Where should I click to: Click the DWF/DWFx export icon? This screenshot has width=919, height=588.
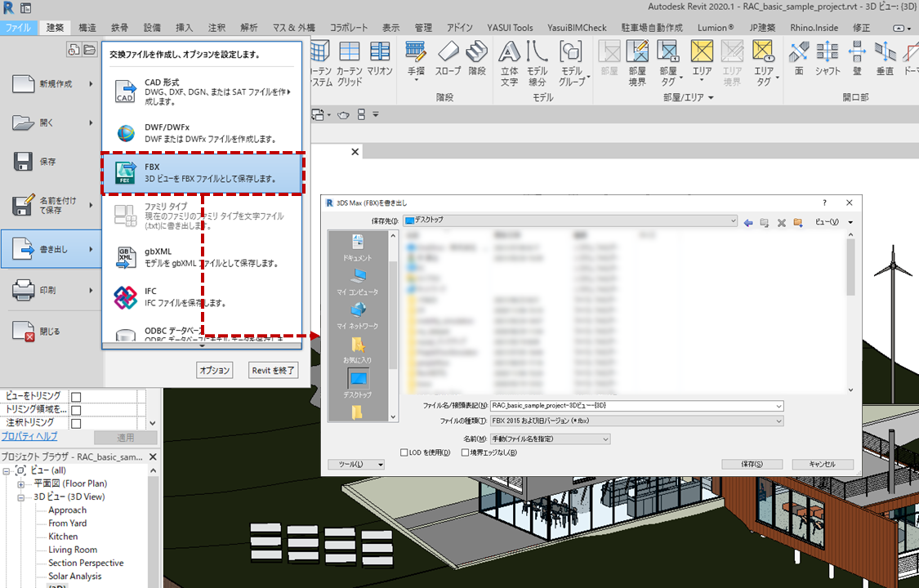tap(125, 133)
